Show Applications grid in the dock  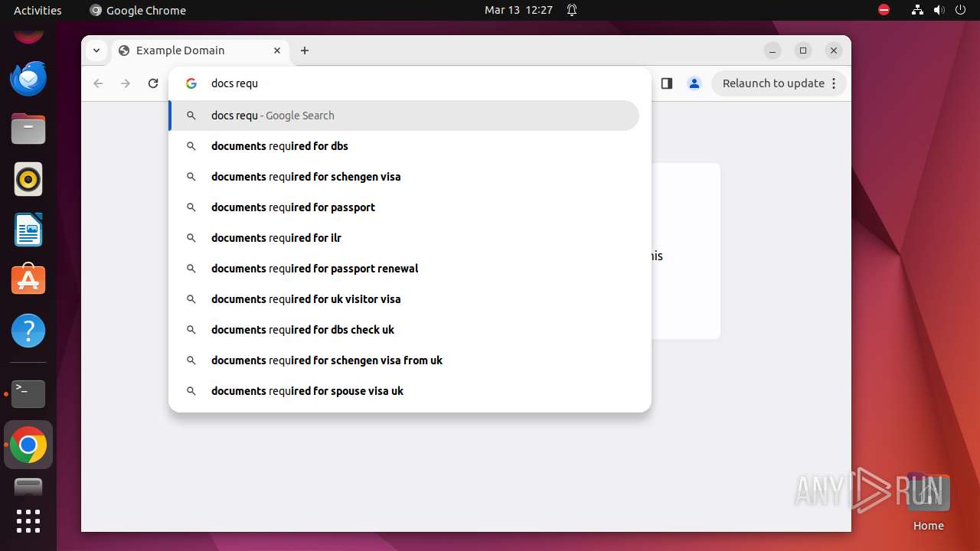click(x=28, y=521)
